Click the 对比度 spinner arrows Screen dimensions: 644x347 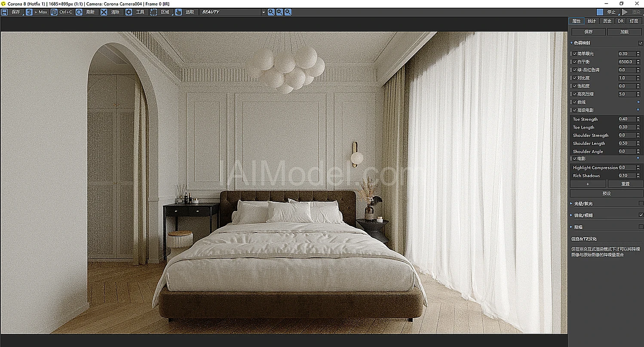(638, 78)
